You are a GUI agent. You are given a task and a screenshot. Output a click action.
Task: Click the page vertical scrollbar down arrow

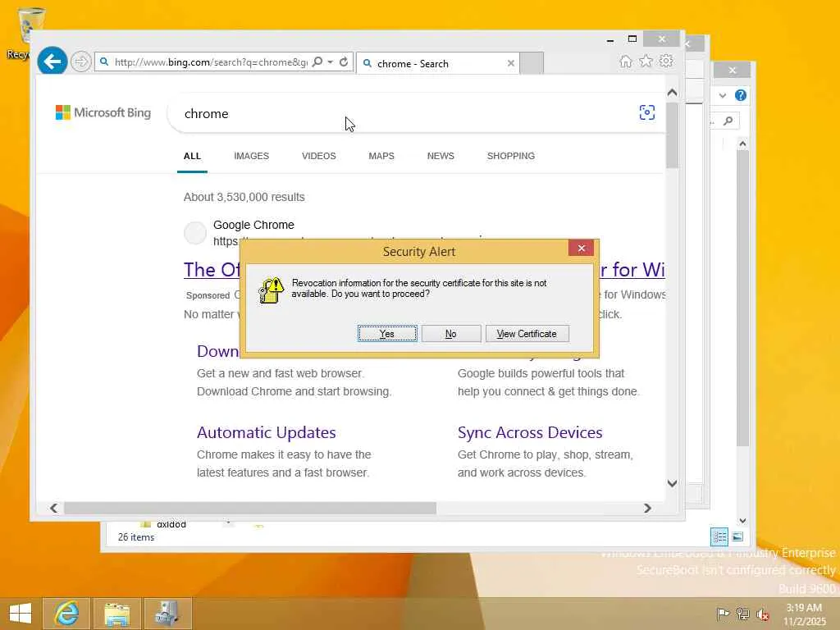pos(673,483)
